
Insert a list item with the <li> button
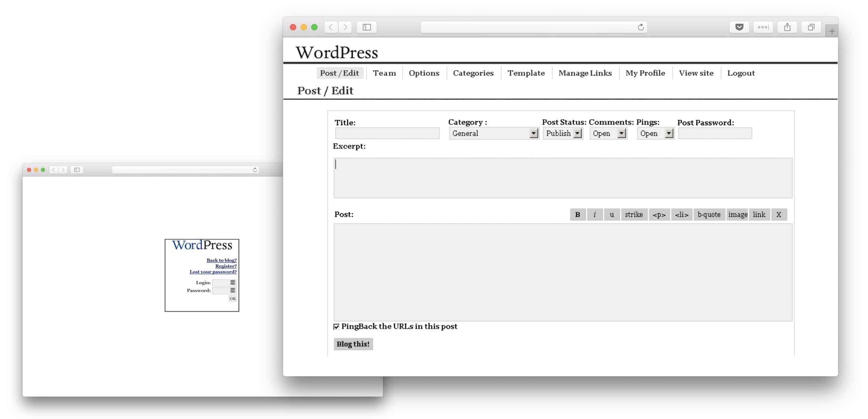pos(681,214)
